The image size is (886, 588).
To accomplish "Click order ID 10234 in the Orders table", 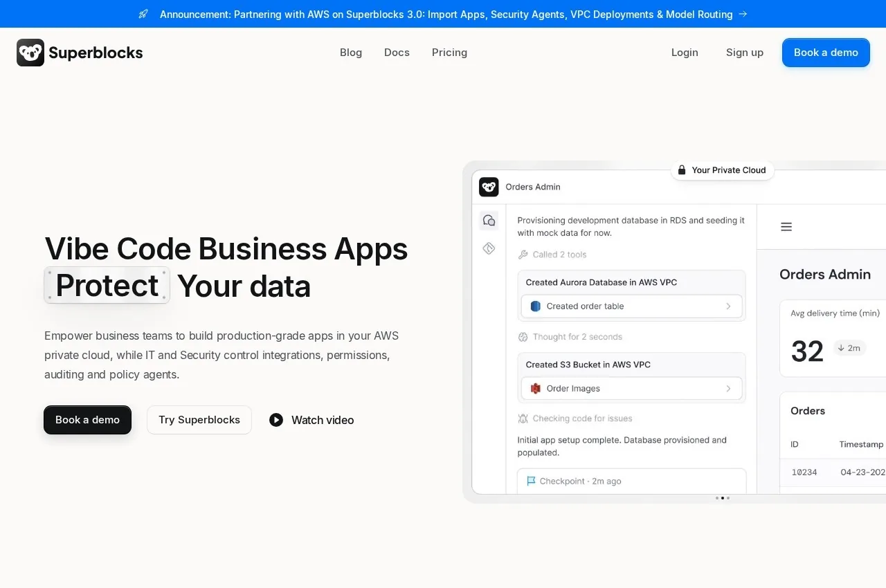I will pyautogui.click(x=804, y=472).
